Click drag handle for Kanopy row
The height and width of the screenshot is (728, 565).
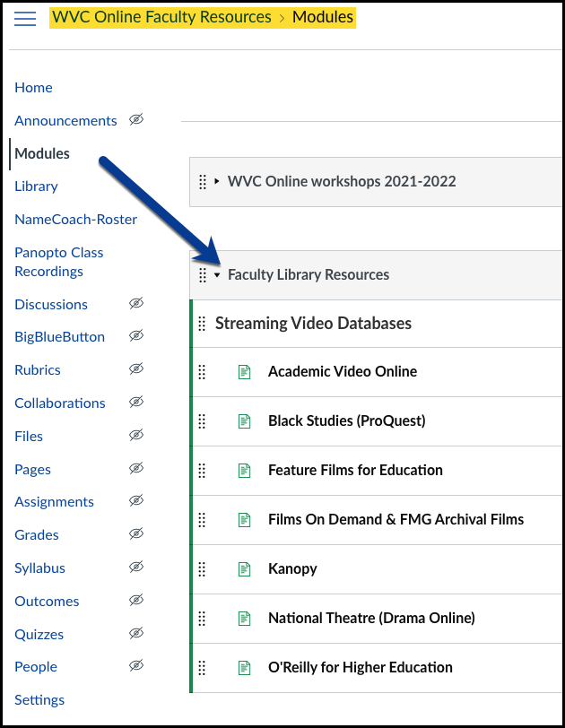[x=202, y=568]
